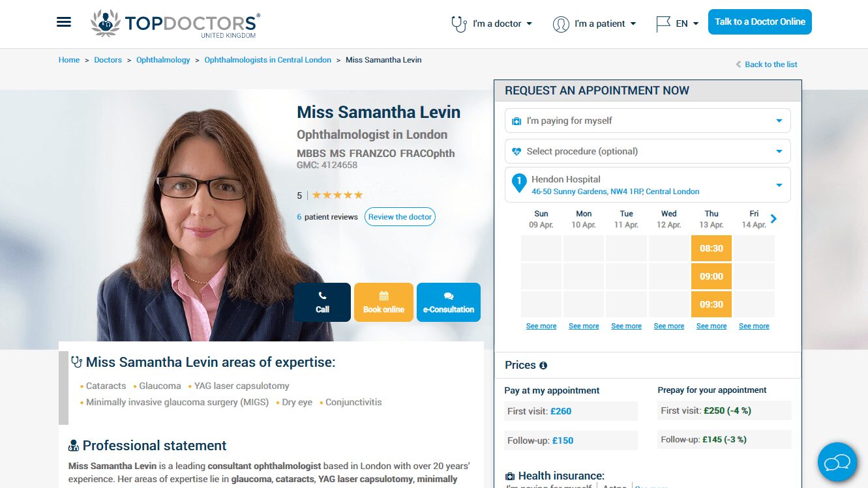Click the Book online calendar button

tap(383, 302)
